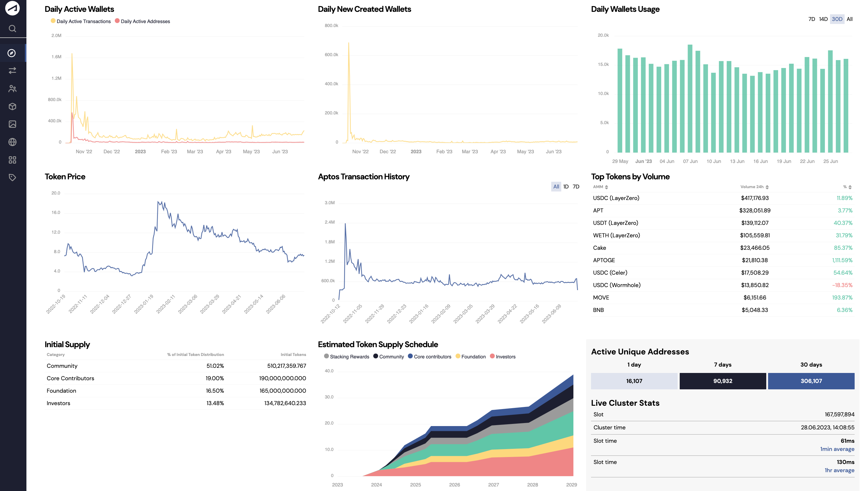Screen dimensions: 868x491
Task: Click the 1min average link
Action: [837, 449]
